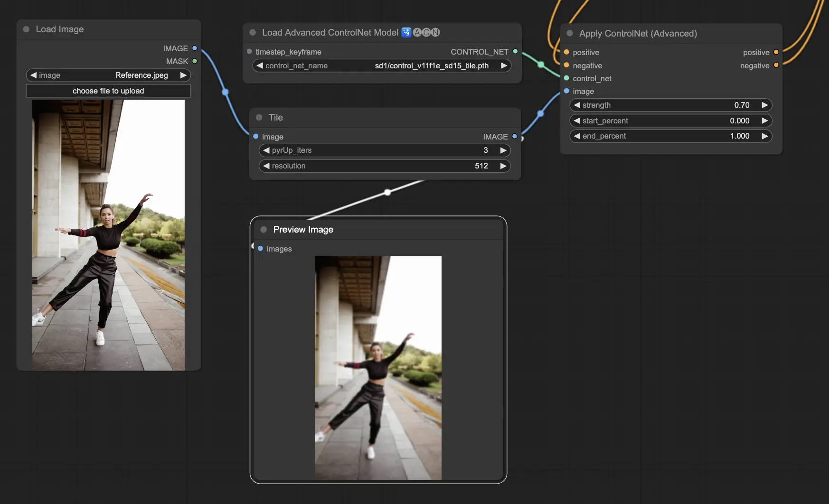Click the IMAGE output port on the Load Image node
The width and height of the screenshot is (829, 504).
point(195,48)
